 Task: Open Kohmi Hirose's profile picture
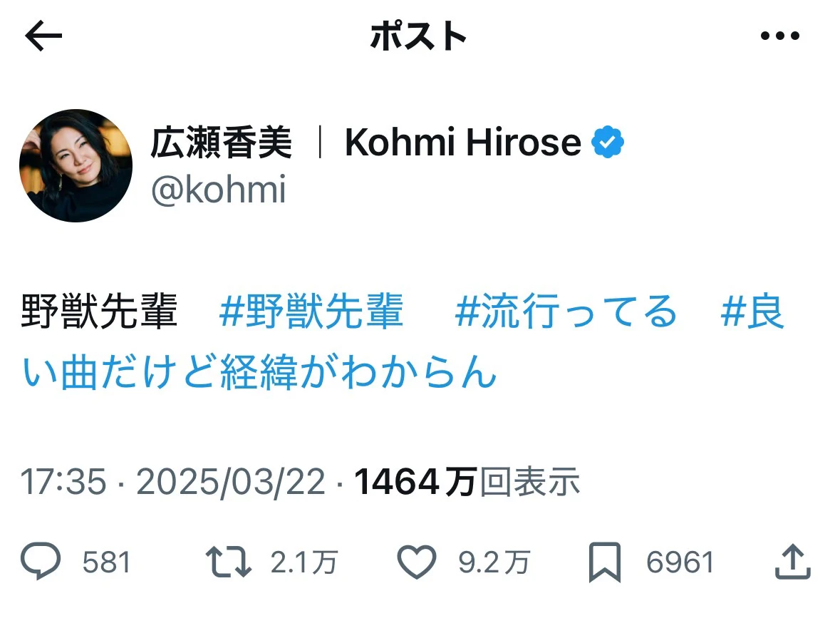(x=76, y=165)
